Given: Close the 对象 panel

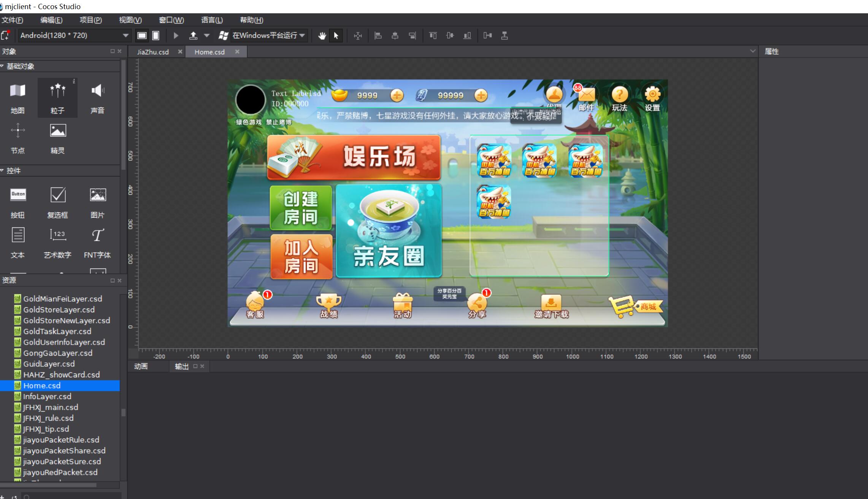Looking at the screenshot, I should (119, 51).
